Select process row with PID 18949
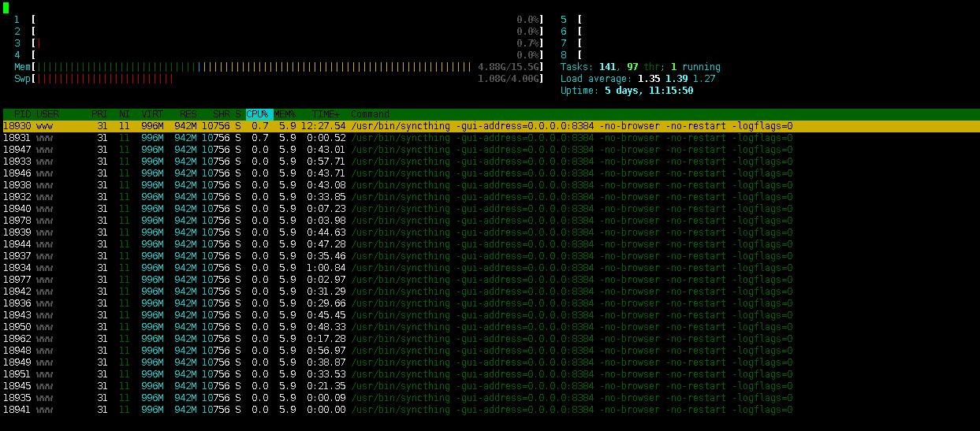 click(x=398, y=362)
